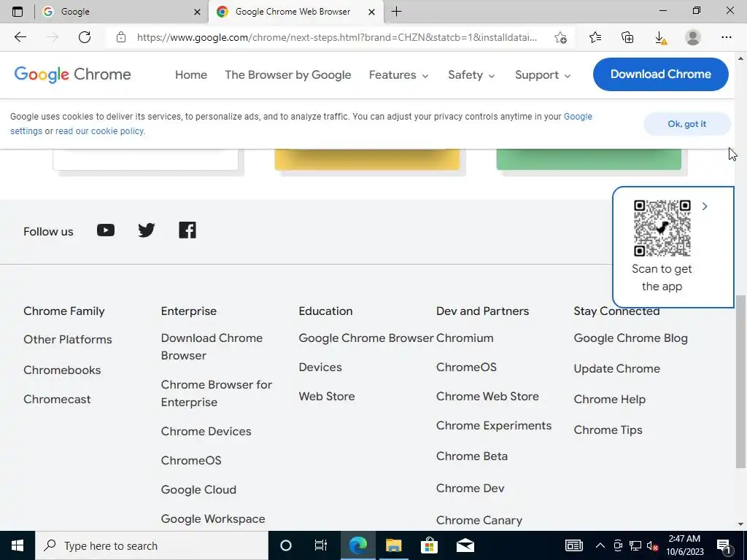Open Chrome Devices link
The width and height of the screenshot is (747, 560).
coord(206,432)
